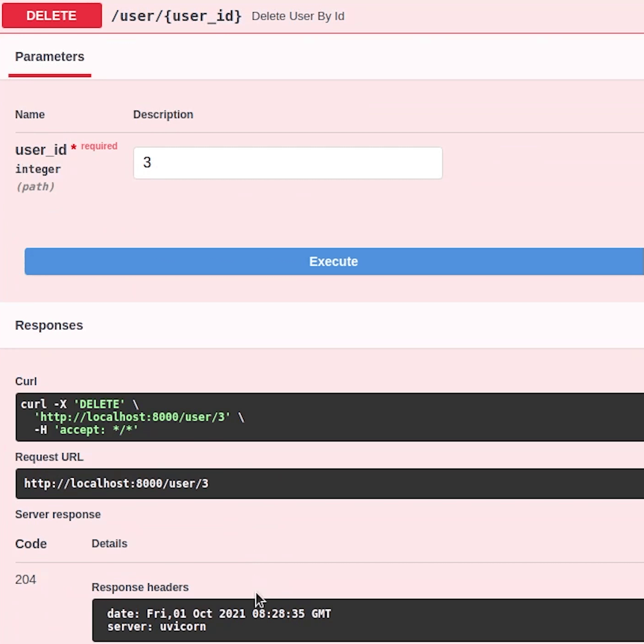The image size is (644, 644).
Task: Click the localhost URL inside the curl command
Action: pos(132,417)
